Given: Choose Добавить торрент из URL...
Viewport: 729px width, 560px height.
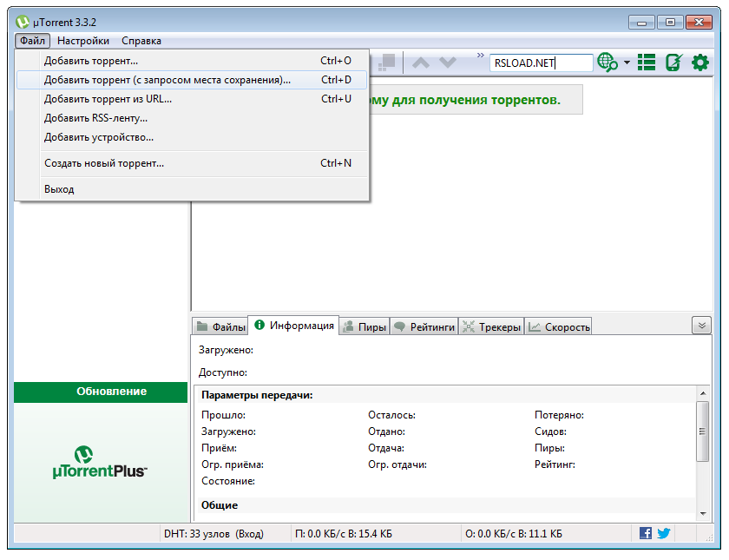Looking at the screenshot, I should coord(192,99).
